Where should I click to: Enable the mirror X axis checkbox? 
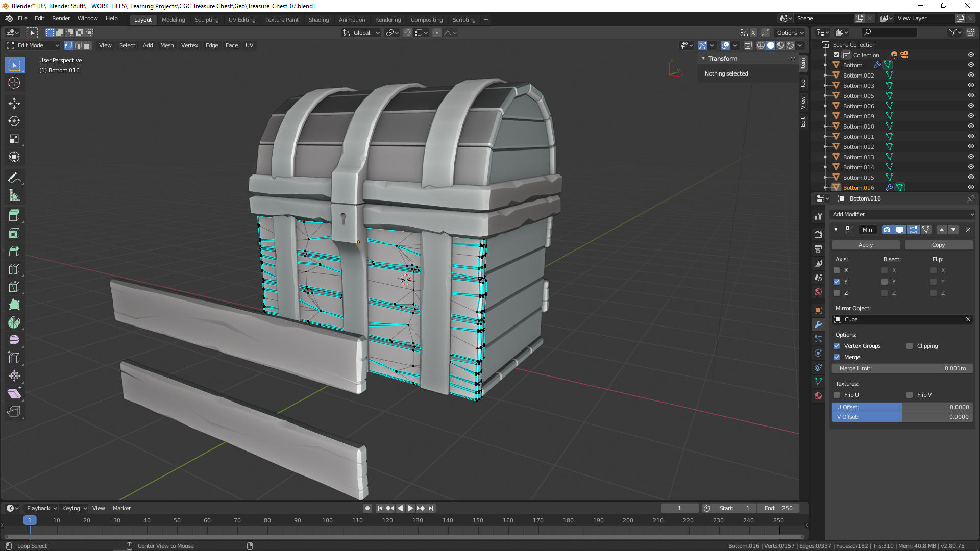click(x=837, y=270)
